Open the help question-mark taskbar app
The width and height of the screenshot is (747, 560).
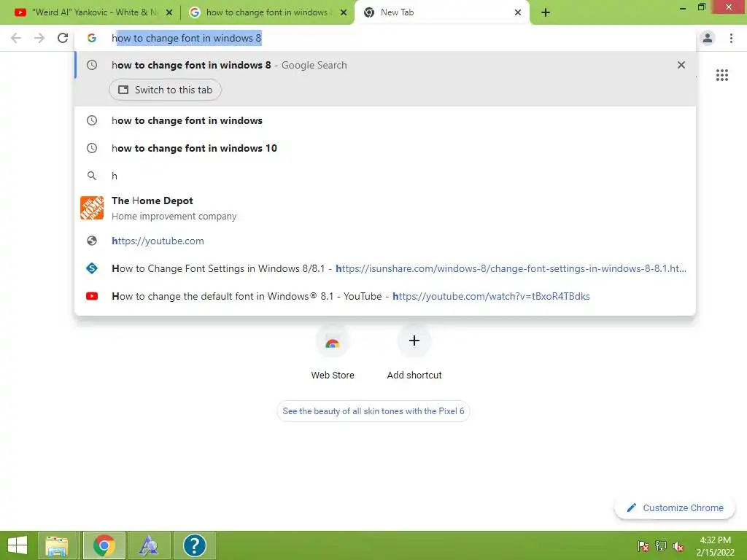coord(194,545)
